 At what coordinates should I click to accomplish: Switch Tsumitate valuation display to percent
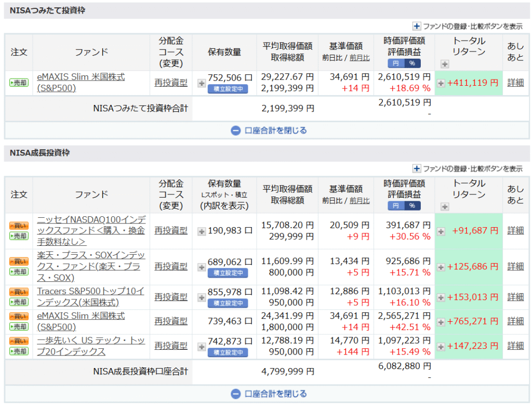point(412,63)
